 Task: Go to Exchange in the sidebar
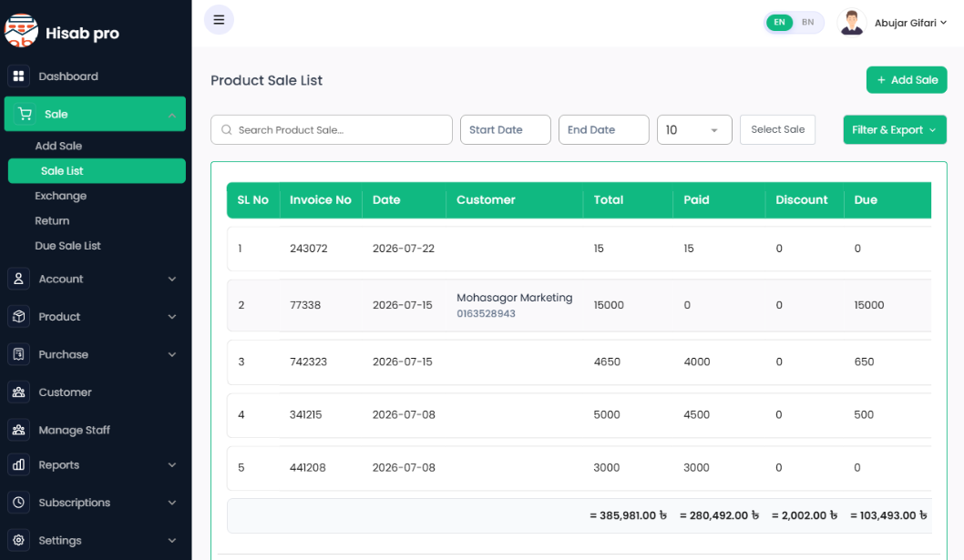pyautogui.click(x=60, y=196)
